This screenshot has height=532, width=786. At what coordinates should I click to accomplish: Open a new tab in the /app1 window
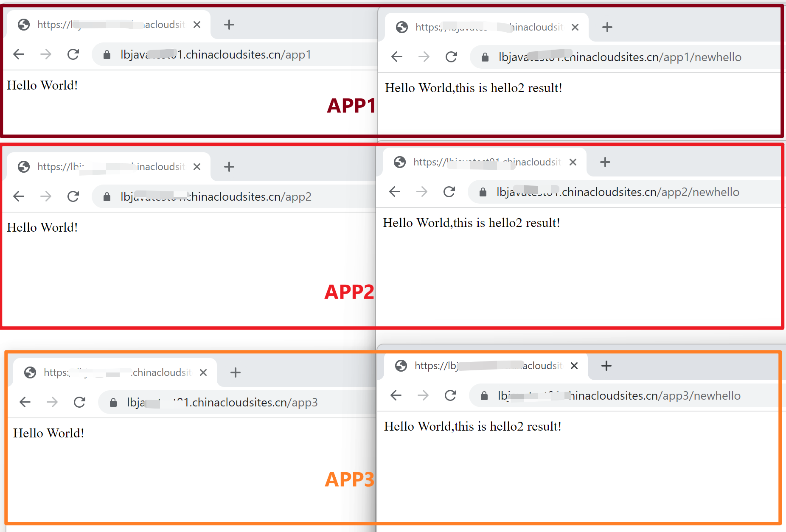coord(229,25)
